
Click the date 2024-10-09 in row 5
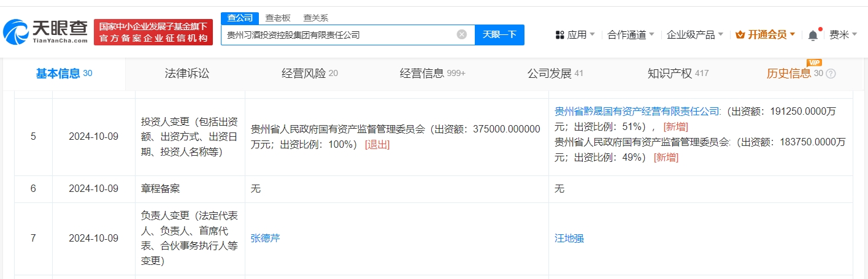click(x=93, y=137)
